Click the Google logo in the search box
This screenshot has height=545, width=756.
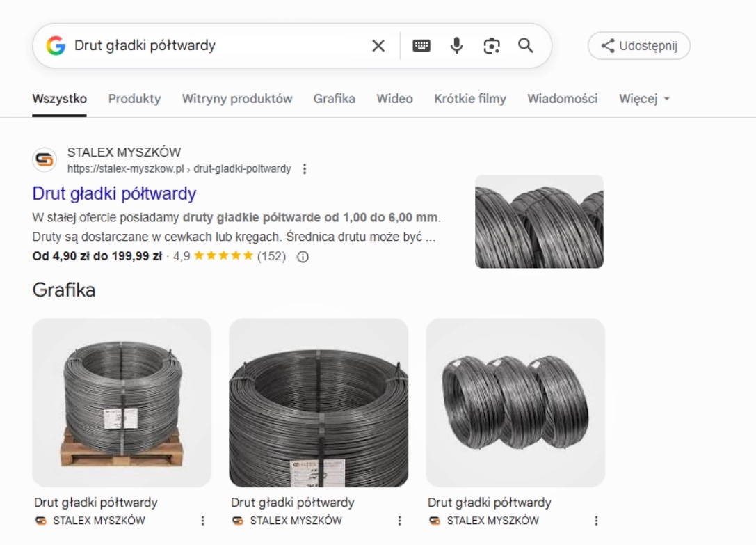(x=56, y=46)
